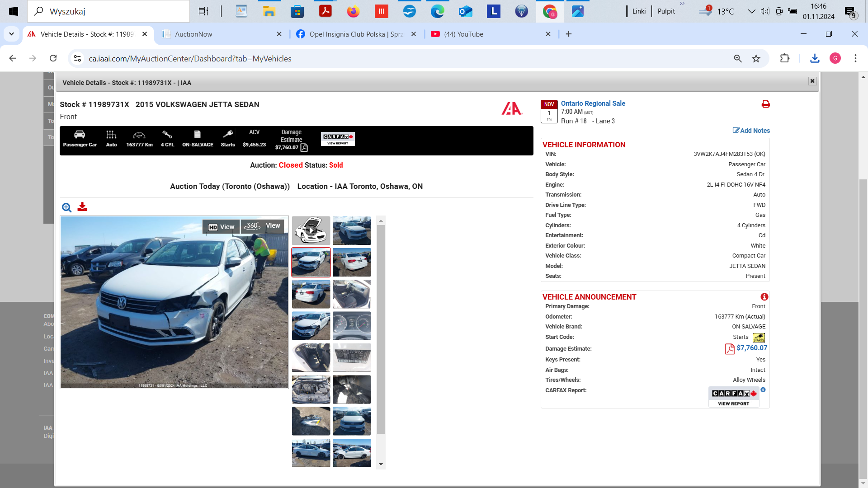Image resolution: width=868 pixels, height=488 pixels.
Task: Click the red info icon next to Vehicle Announcement
Action: [x=764, y=297]
